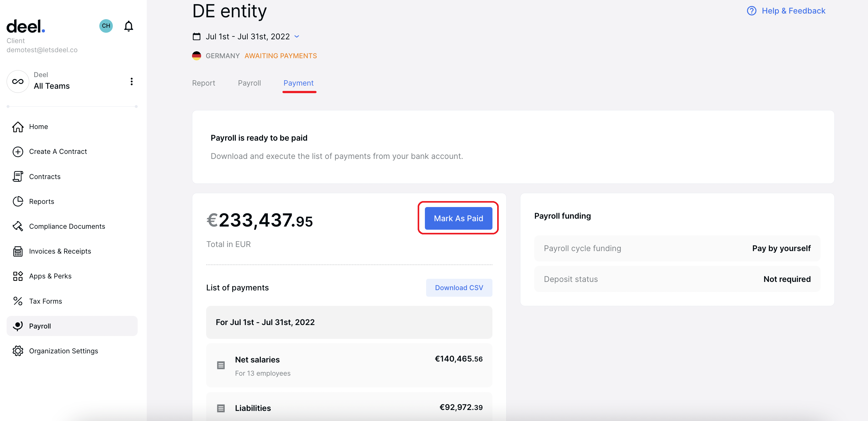Open Tax Forms page
Image resolution: width=868 pixels, height=421 pixels.
[45, 301]
